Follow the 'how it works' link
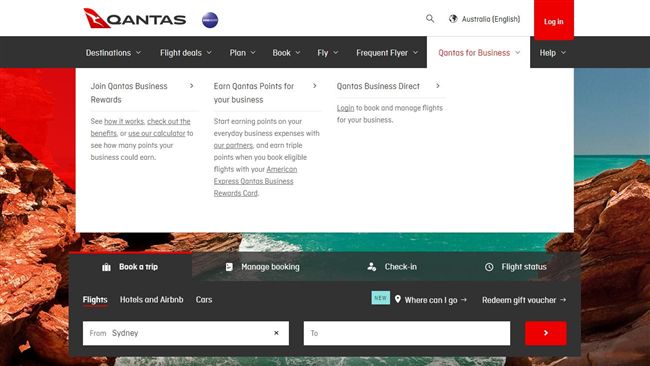 coord(124,121)
